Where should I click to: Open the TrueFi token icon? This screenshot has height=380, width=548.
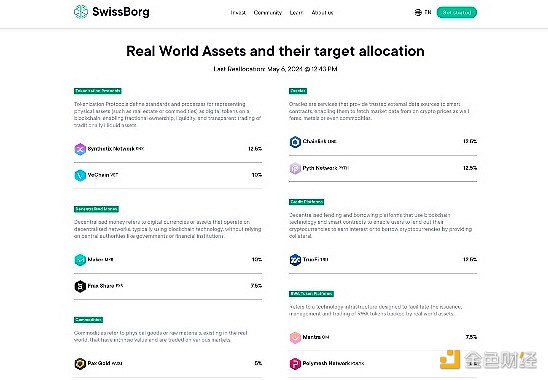click(295, 260)
